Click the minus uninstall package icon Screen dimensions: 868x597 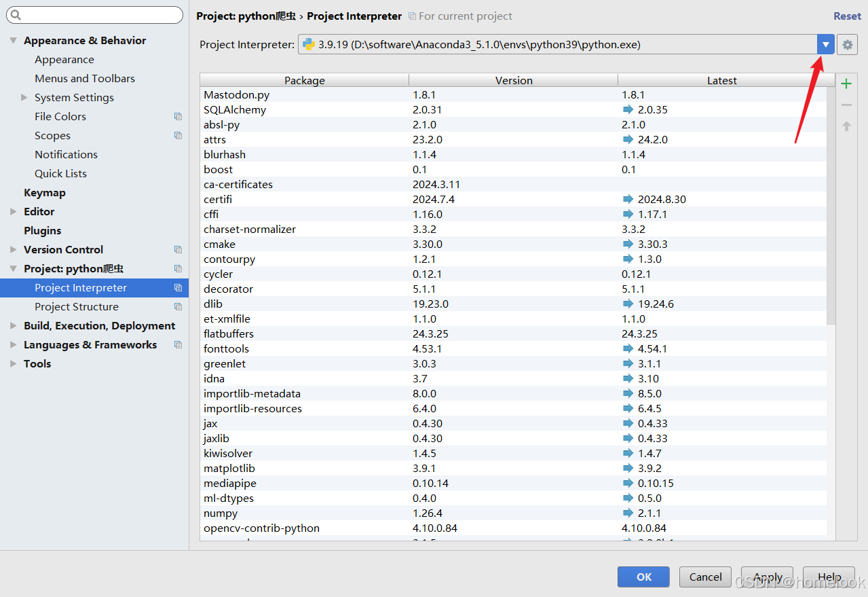(846, 105)
